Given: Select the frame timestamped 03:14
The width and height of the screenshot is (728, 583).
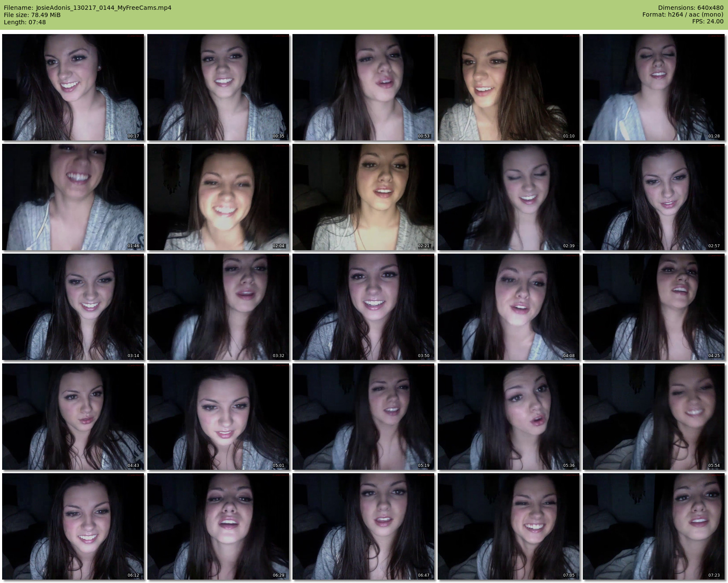Looking at the screenshot, I should [x=73, y=307].
